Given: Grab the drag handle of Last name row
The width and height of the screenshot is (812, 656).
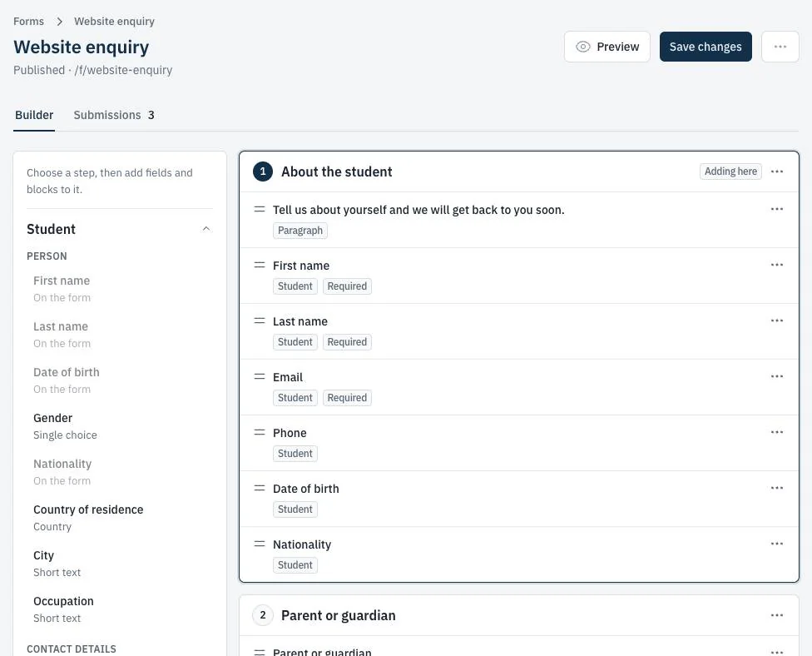Looking at the screenshot, I should point(260,321).
